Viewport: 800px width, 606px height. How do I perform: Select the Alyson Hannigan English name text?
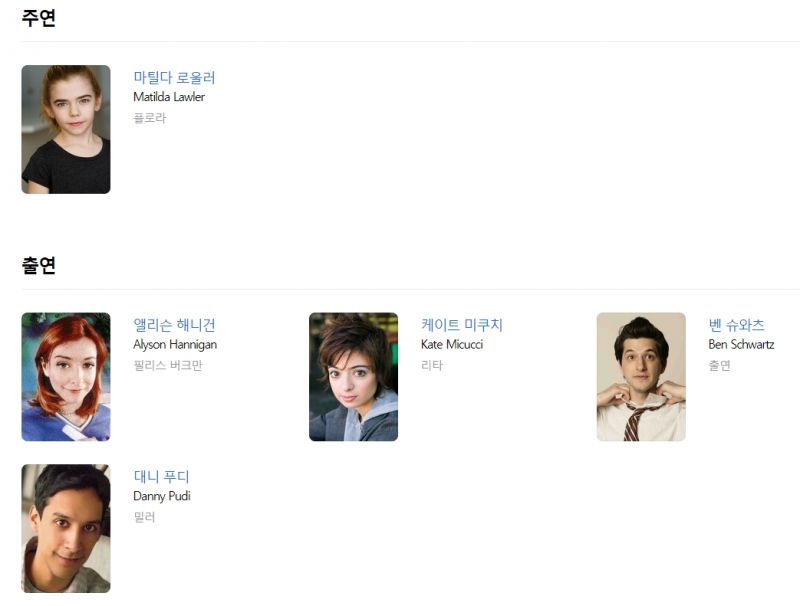175,345
